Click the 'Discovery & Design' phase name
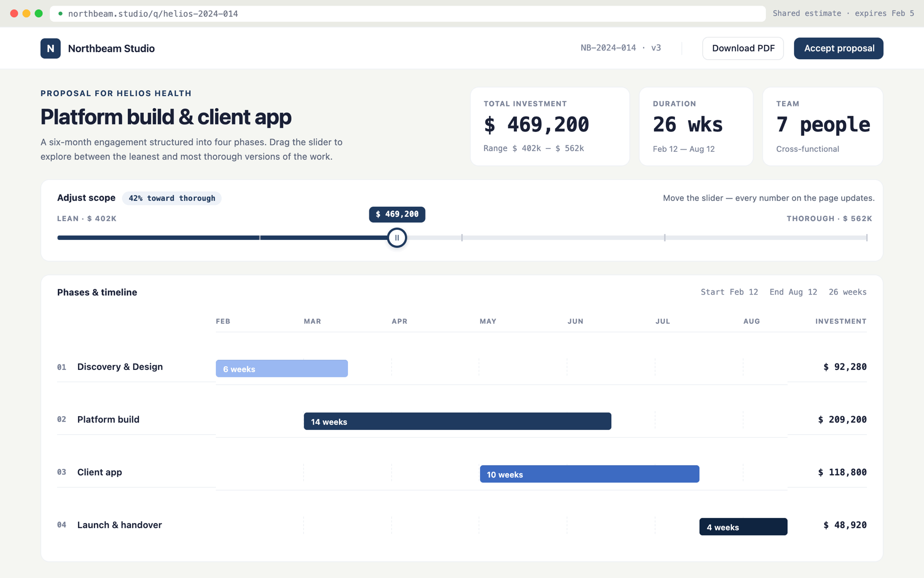The width and height of the screenshot is (924, 578). point(120,367)
